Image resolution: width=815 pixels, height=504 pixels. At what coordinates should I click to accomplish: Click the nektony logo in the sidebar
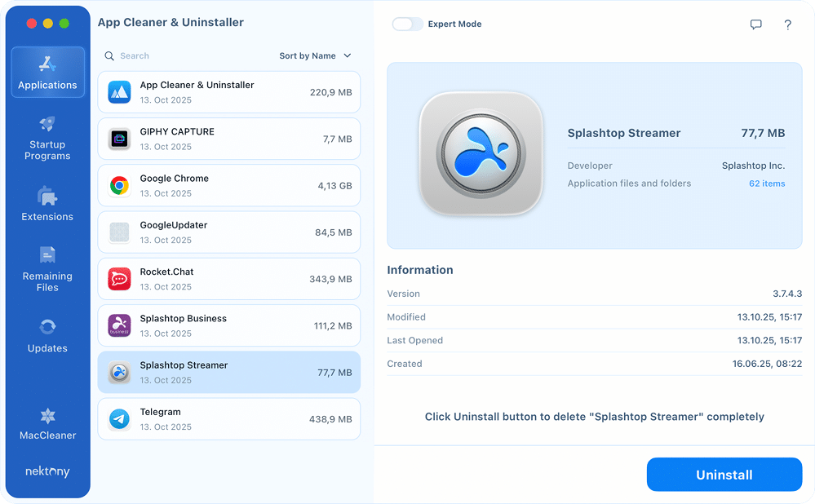pos(47,472)
